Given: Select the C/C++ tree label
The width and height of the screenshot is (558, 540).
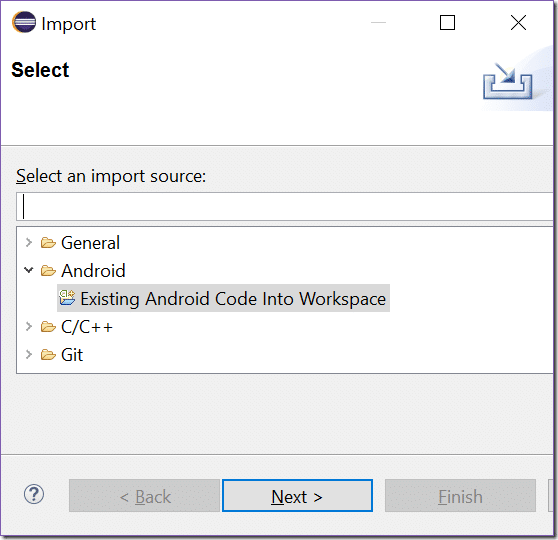Looking at the screenshot, I should coord(87,327).
